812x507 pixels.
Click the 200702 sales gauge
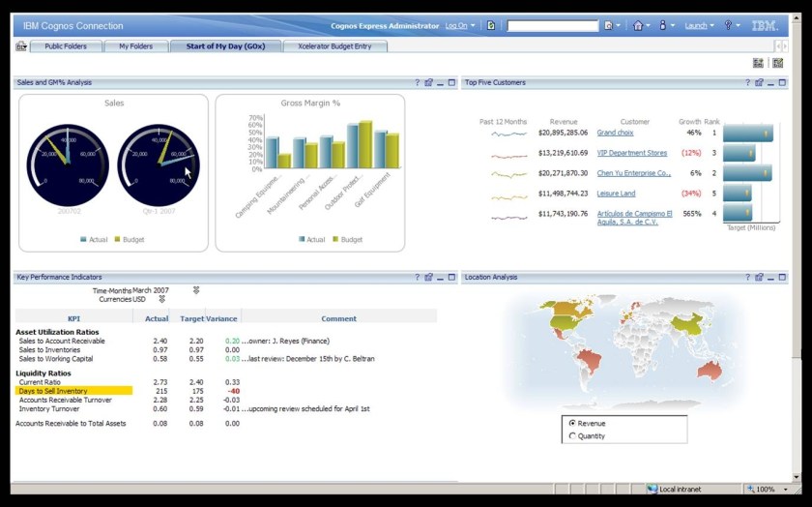click(68, 164)
